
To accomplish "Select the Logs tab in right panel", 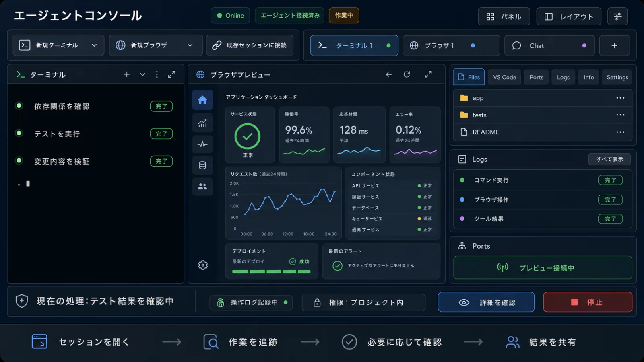I will click(x=563, y=77).
